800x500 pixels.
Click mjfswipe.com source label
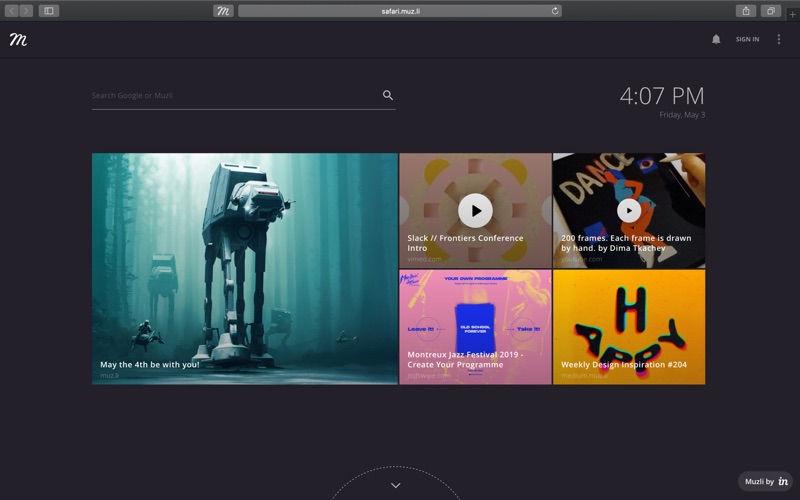(x=429, y=376)
